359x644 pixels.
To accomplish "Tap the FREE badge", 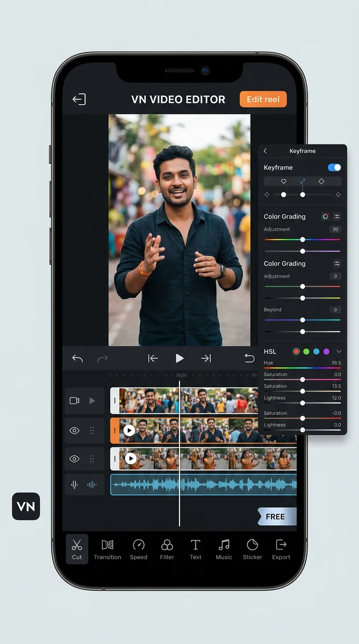I will point(277,517).
